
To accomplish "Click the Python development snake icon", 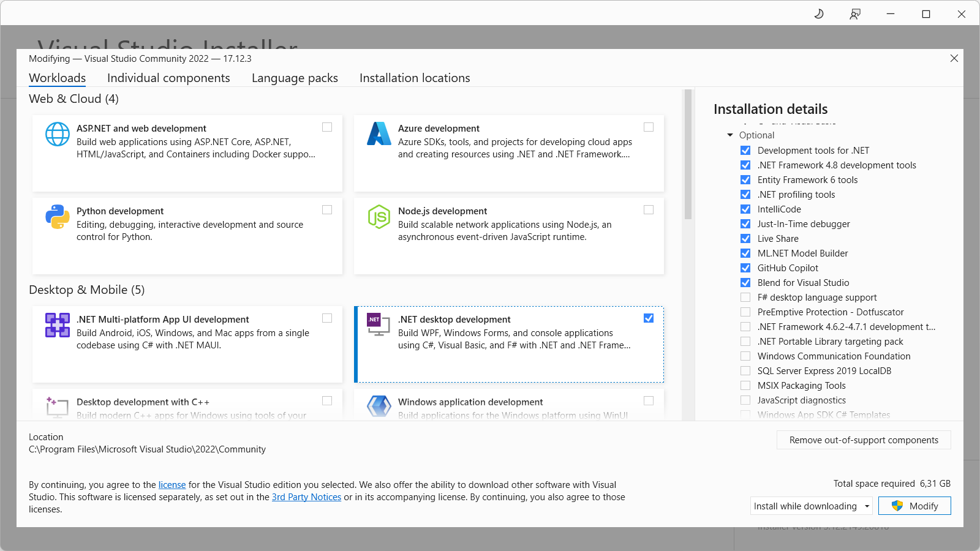I will pyautogui.click(x=58, y=217).
